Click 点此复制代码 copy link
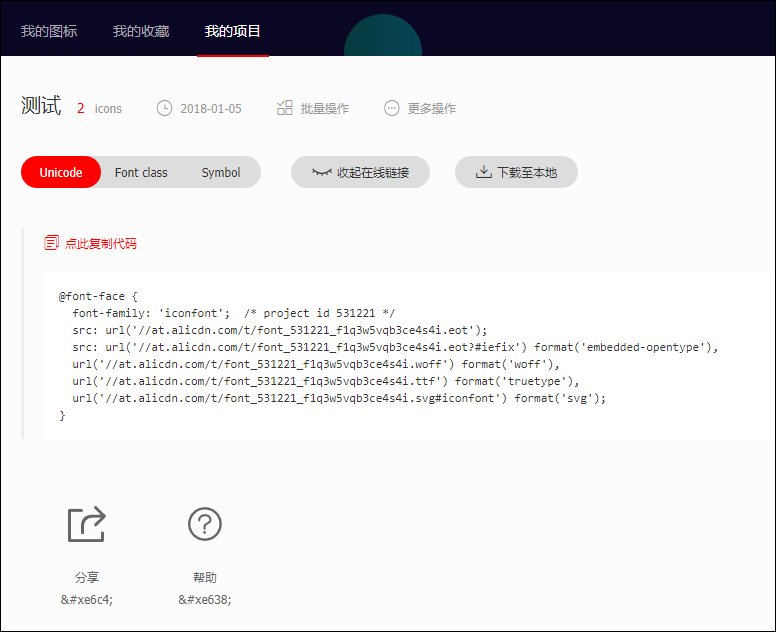776x632 pixels. click(101, 243)
